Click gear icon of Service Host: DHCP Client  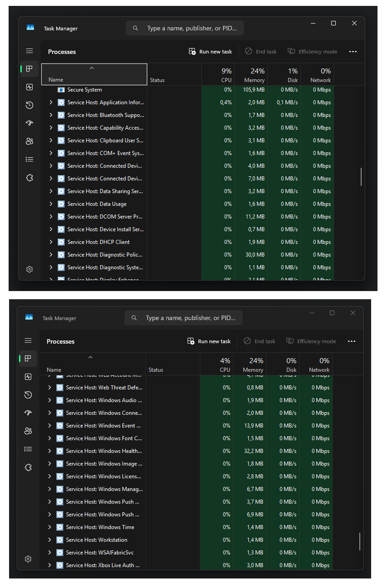(x=61, y=242)
